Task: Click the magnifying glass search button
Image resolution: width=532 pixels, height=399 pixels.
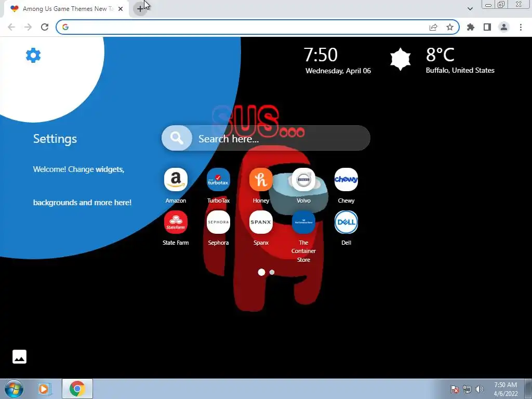Action: click(177, 138)
